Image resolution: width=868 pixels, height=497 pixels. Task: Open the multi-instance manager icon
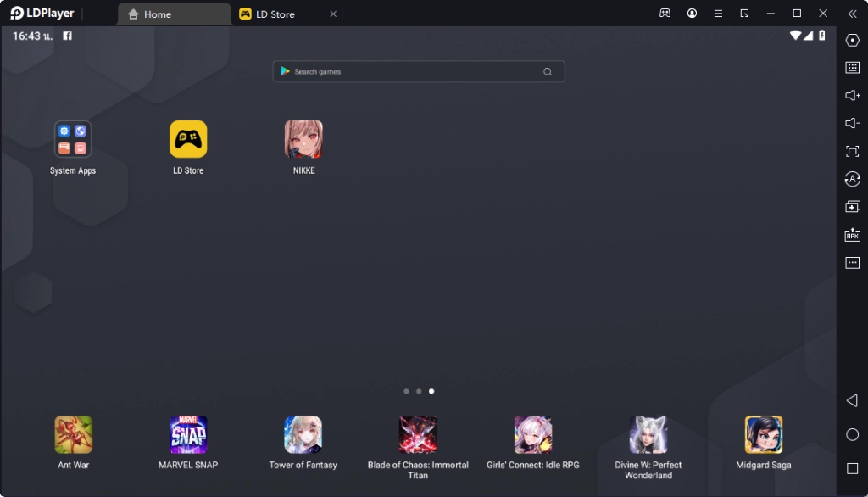(x=853, y=207)
